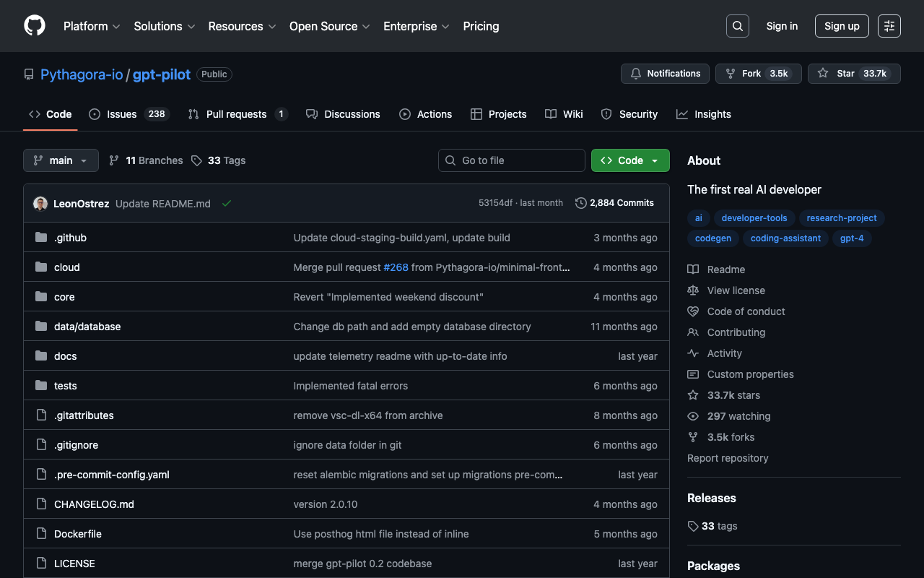Open the Open Source menu
The width and height of the screenshot is (924, 578).
pos(329,26)
